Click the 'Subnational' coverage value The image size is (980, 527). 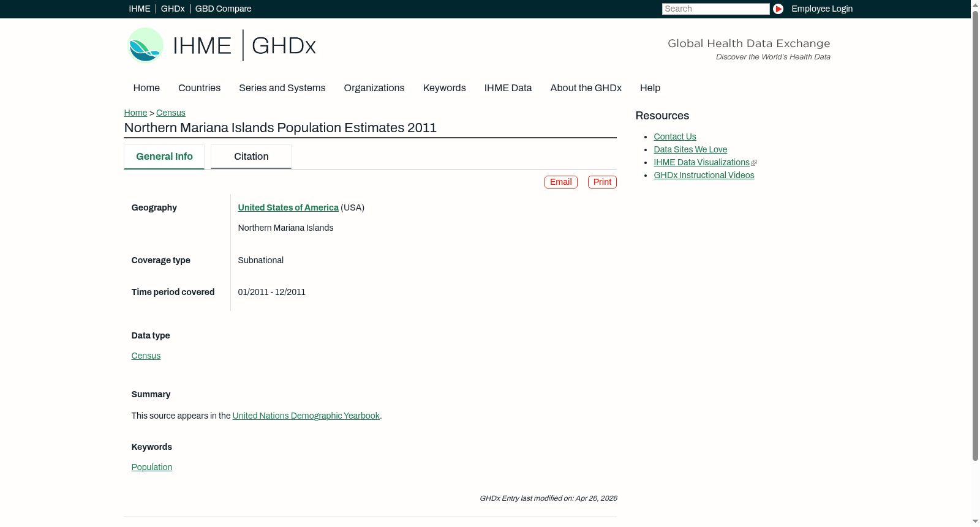tap(261, 260)
